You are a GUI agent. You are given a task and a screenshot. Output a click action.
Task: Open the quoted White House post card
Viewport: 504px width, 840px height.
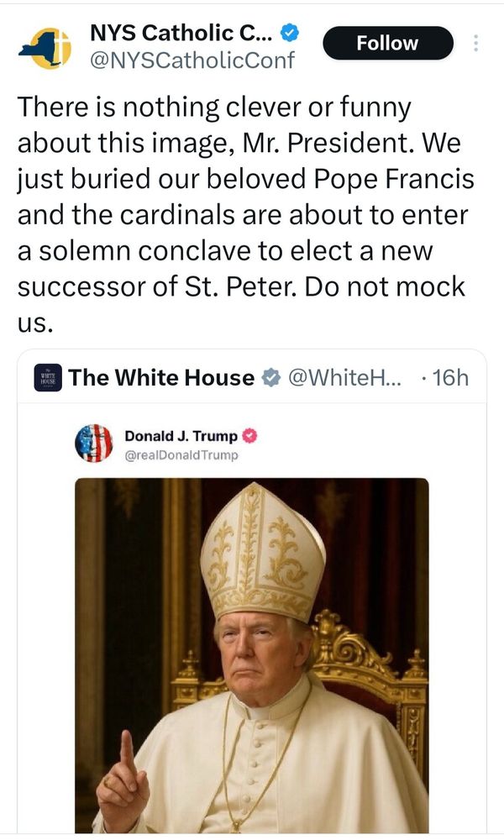[252, 591]
